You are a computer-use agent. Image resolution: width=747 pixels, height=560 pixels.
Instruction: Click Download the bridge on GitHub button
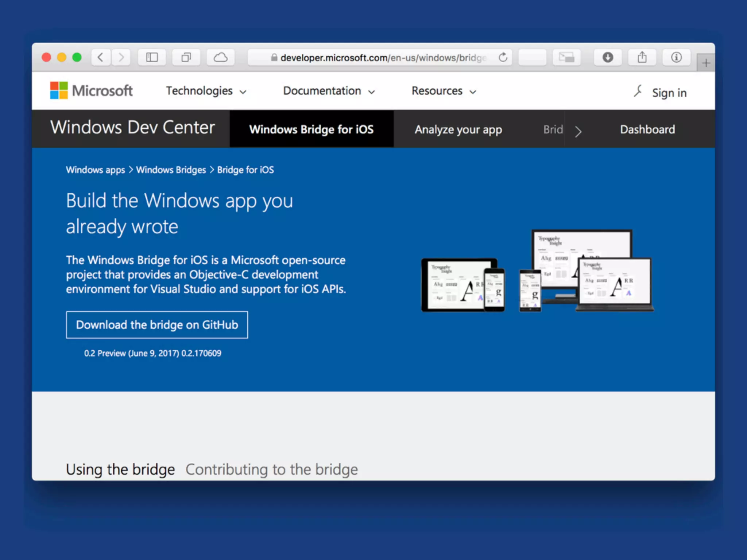(157, 325)
